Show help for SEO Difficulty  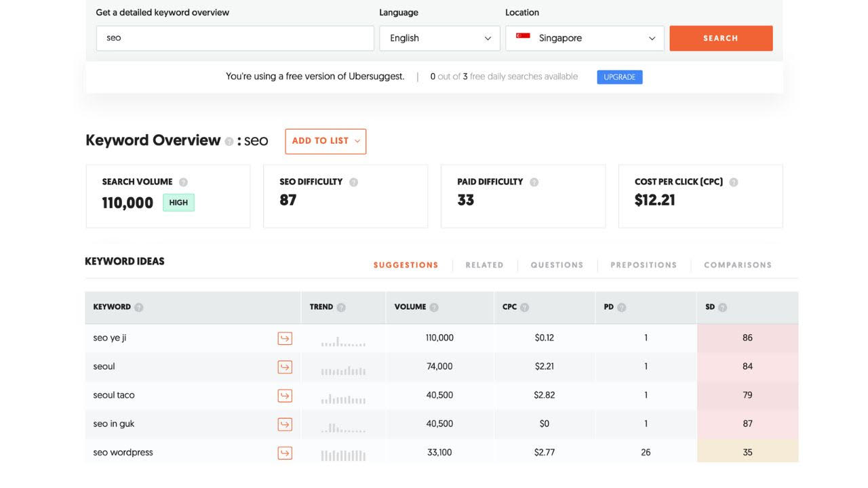(x=353, y=182)
